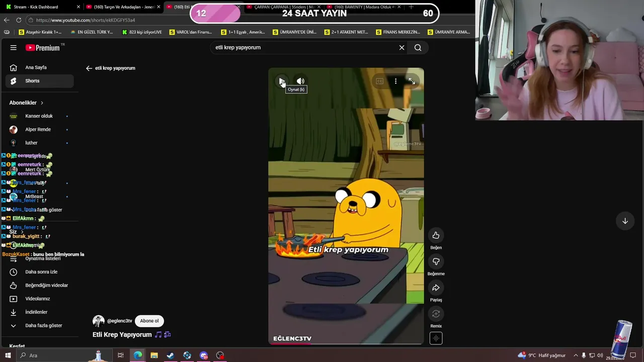The width and height of the screenshot is (644, 362).
Task: Open the @eglenc3tv channel link
Action: point(119,321)
